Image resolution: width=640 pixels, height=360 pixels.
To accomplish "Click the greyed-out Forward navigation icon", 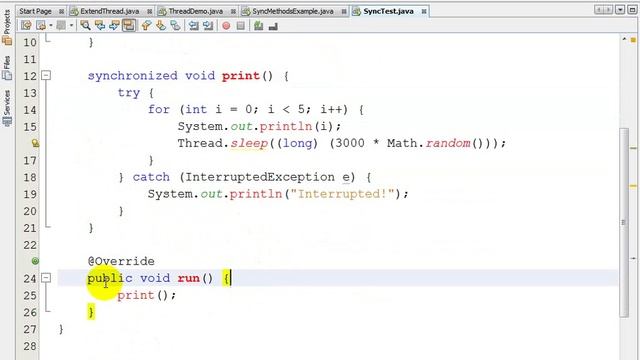I will click(x=61, y=26).
